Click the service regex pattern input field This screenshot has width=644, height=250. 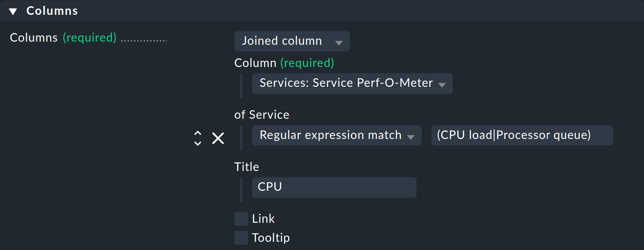pos(522,135)
